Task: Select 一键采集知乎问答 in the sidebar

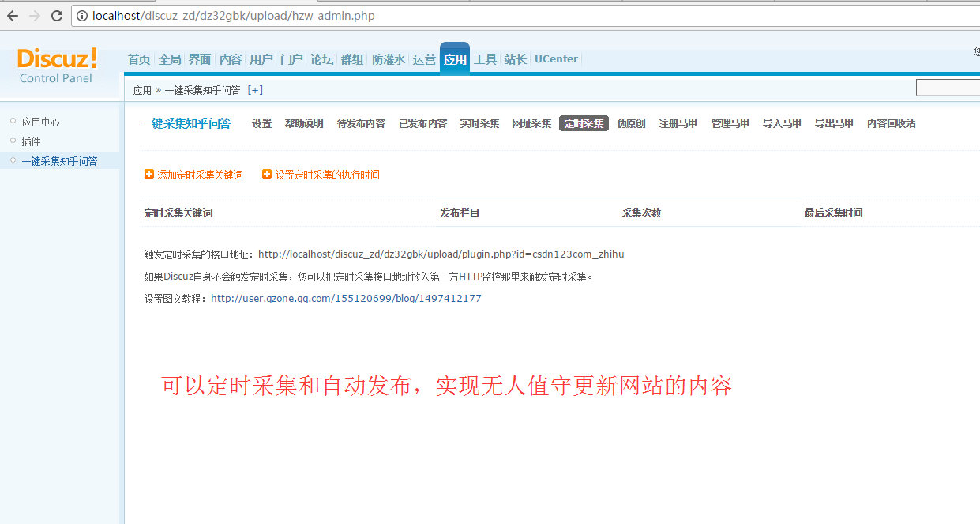Action: tap(59, 161)
